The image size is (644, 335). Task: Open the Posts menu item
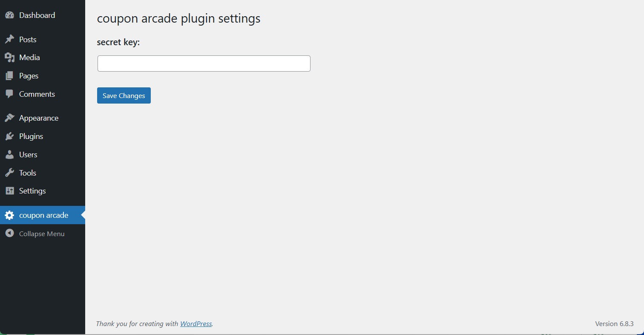(x=28, y=40)
